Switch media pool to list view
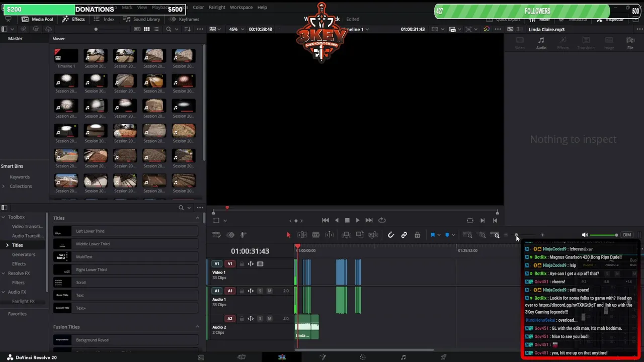644x362 pixels. 156,29
